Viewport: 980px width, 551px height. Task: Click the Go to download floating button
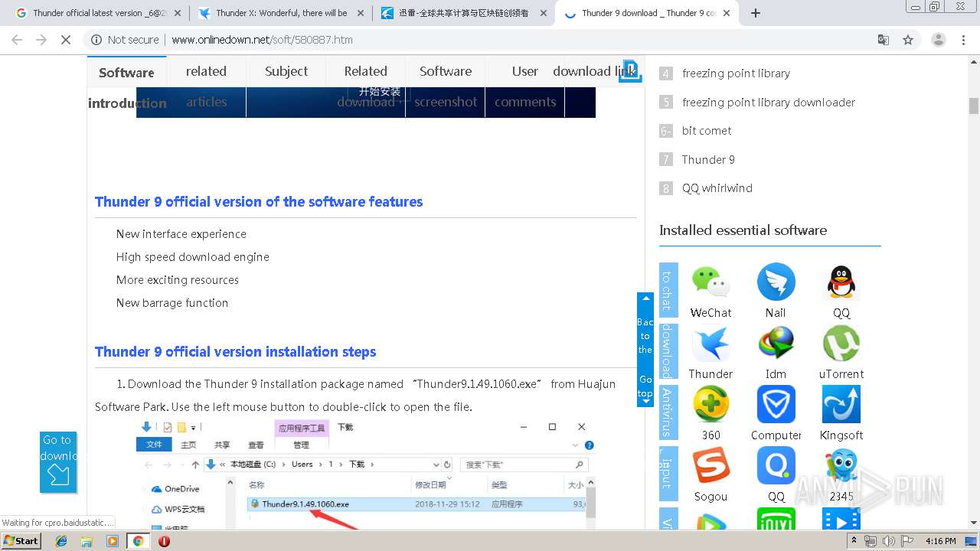point(58,462)
